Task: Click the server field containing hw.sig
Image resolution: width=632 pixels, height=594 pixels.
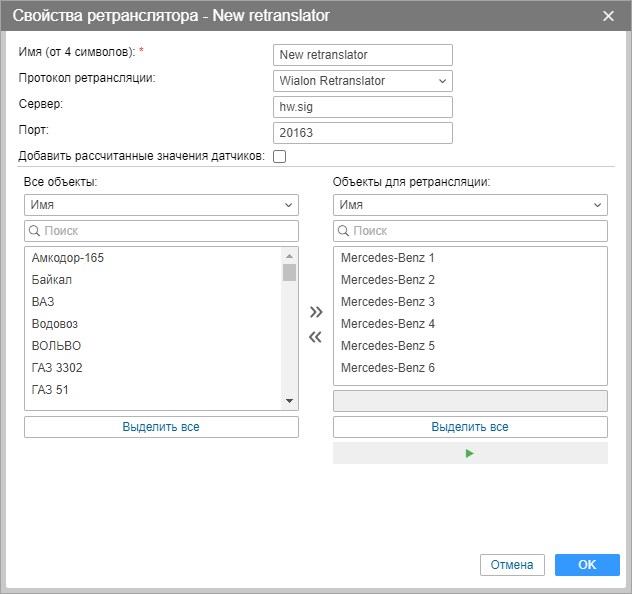Action: coord(362,107)
